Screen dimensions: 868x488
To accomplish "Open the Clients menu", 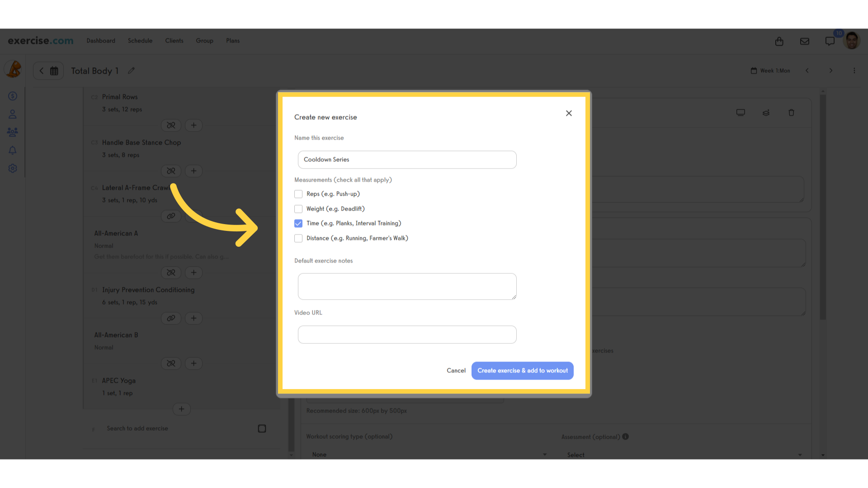I will 174,41.
